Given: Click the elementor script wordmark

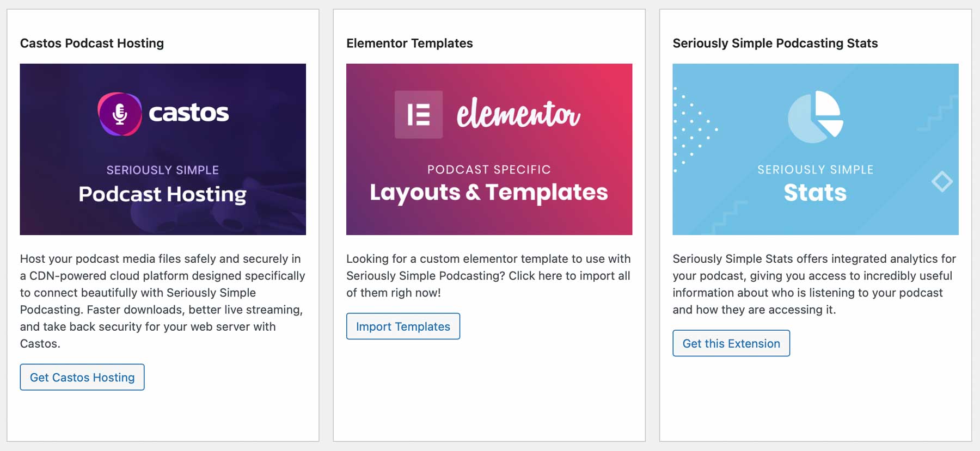Looking at the screenshot, I should click(x=518, y=113).
